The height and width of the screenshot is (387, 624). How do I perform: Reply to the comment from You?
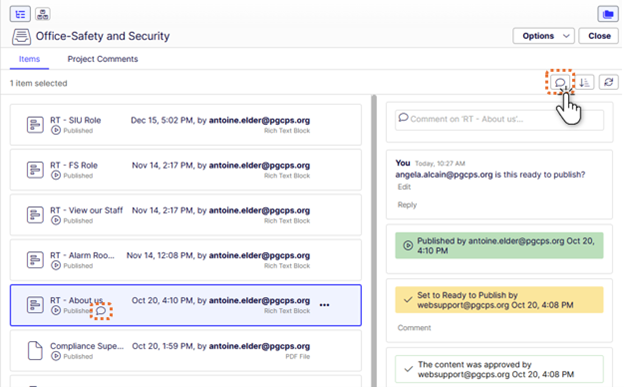pyautogui.click(x=407, y=205)
